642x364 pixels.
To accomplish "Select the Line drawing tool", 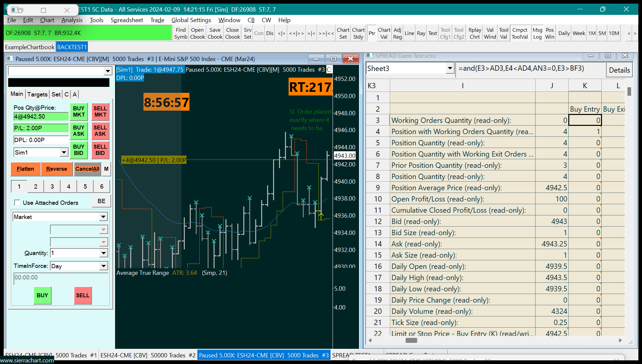I will pos(409,33).
